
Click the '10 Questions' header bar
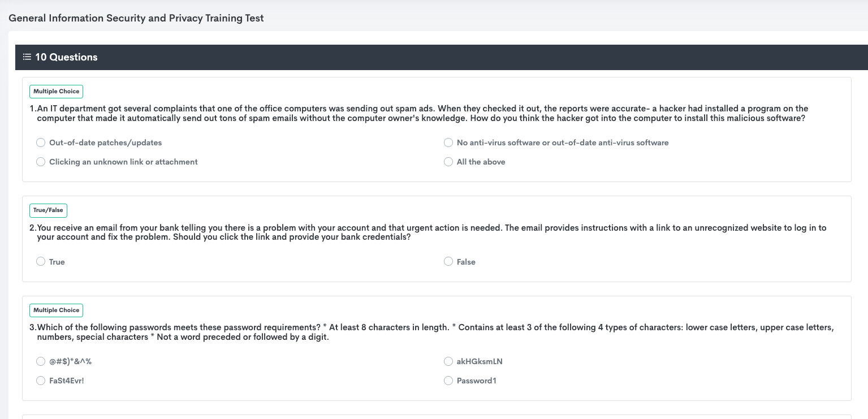(442, 57)
